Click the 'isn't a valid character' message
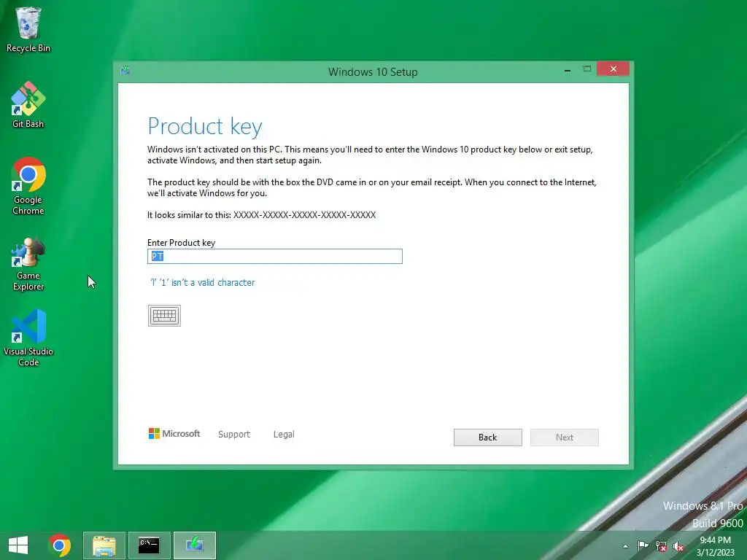 click(203, 282)
